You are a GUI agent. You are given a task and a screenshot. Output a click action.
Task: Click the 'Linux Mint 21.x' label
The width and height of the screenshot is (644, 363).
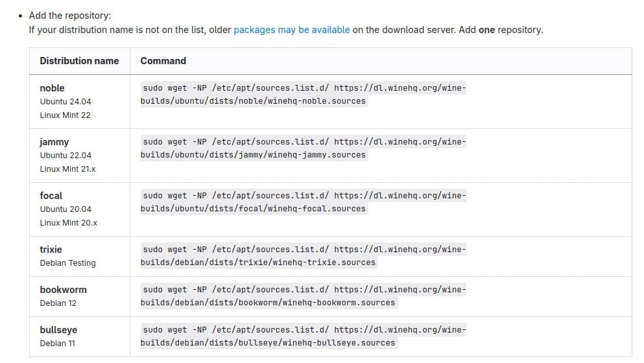(67, 169)
